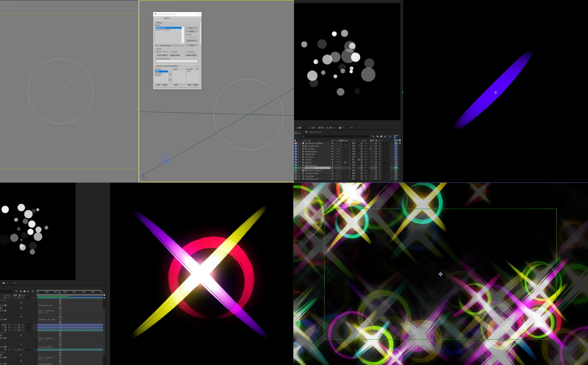This screenshot has width=588, height=365.
Task: Click the label color swatch of Circle_Line layer
Action: (296, 157)
